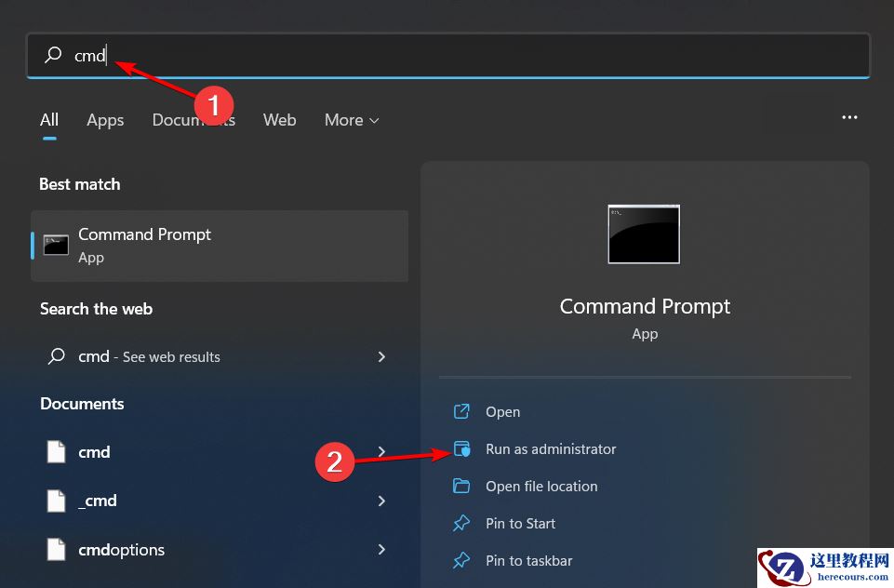894x588 pixels.
Task: Open the More filter dropdown
Action: click(351, 120)
